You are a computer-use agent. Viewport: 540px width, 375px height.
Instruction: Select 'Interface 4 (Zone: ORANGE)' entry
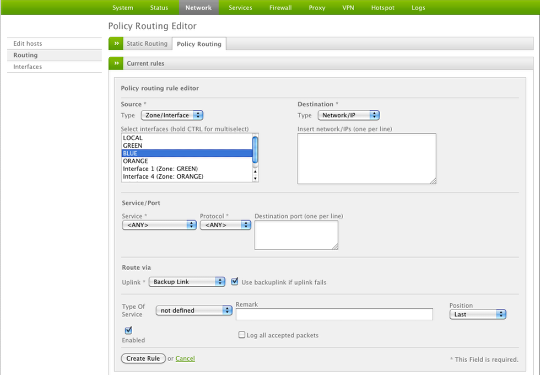(x=187, y=176)
